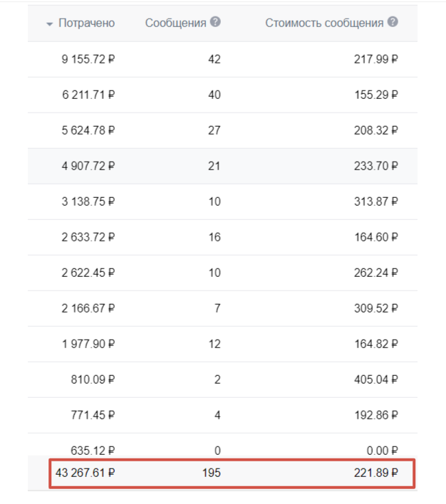Select the 1 977.90 ₽ spent cell
This screenshot has height=504, width=446.
point(88,344)
